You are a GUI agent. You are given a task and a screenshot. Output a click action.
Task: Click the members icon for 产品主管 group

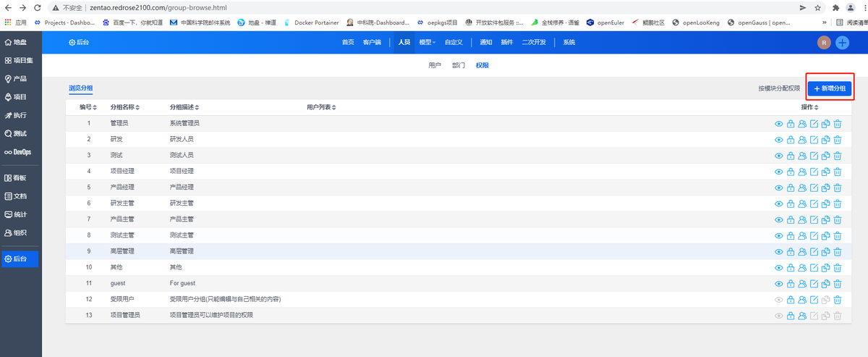(x=802, y=219)
